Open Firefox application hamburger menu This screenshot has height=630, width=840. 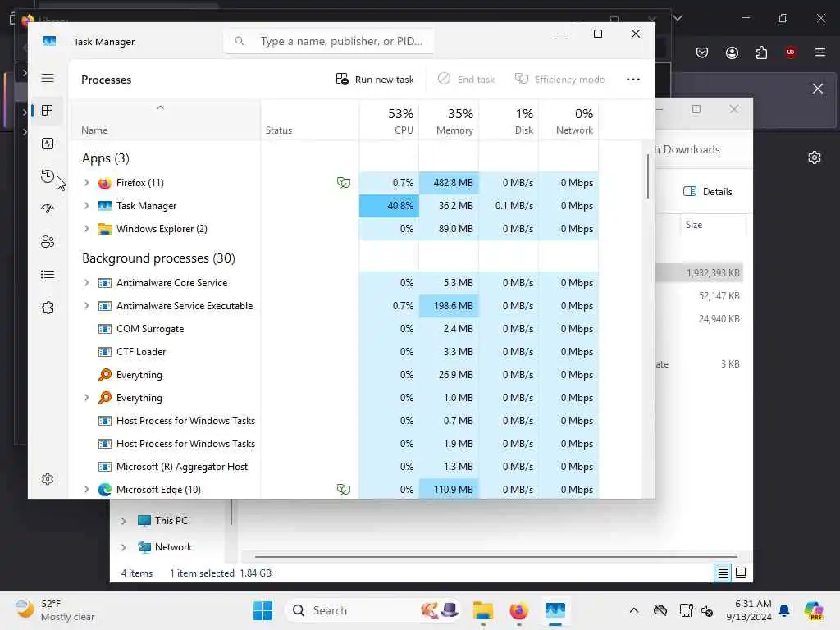point(820,52)
